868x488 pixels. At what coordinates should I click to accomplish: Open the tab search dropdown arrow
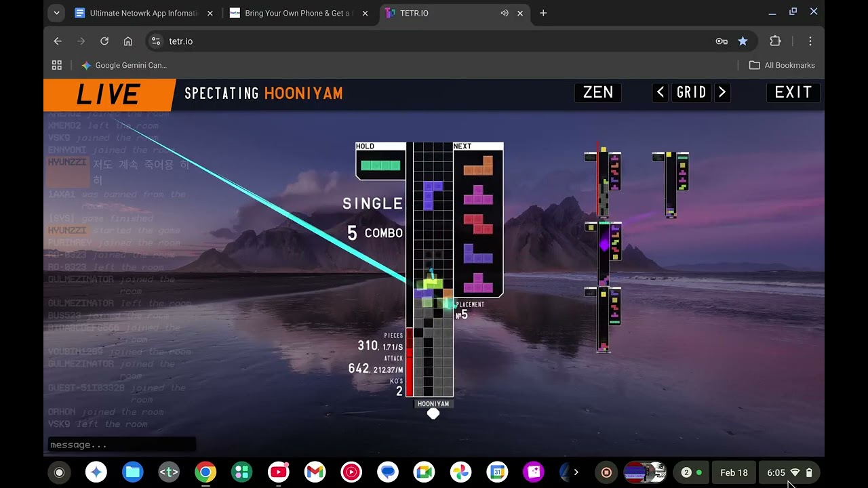[x=57, y=13]
